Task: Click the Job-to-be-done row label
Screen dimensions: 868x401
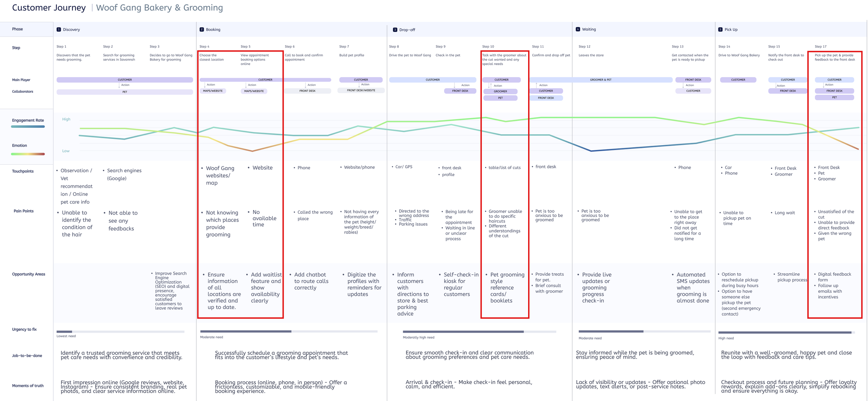Action: (27, 356)
